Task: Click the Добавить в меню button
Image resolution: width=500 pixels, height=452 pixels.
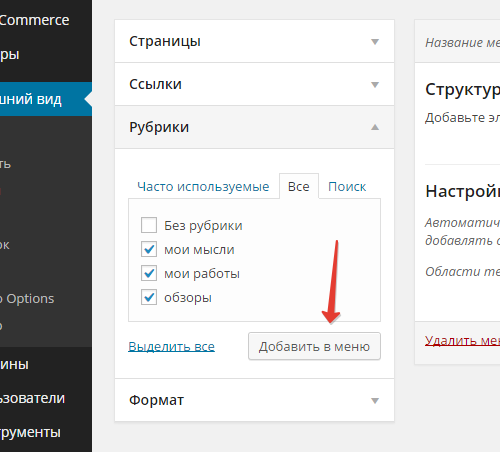Action: point(314,346)
